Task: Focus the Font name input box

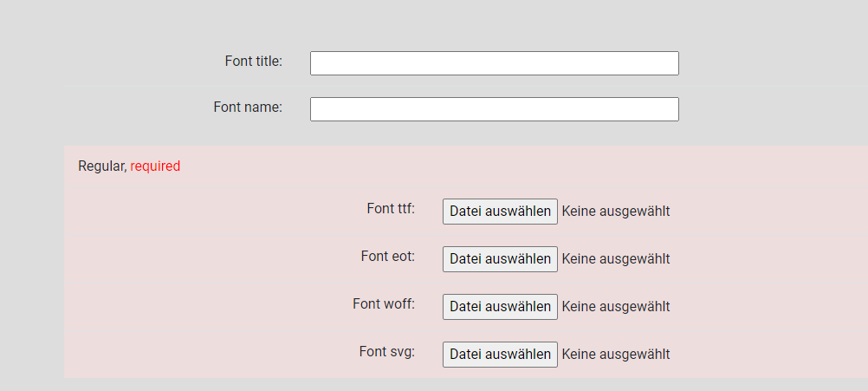Action: point(495,109)
